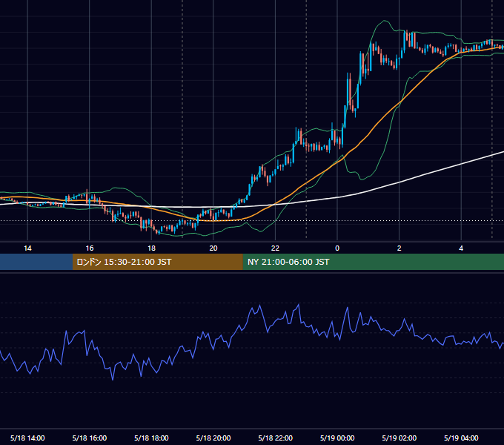Viewport: 504px width, 445px height.
Task: Click hour label 16 on price chart axis
Action: tap(90, 248)
